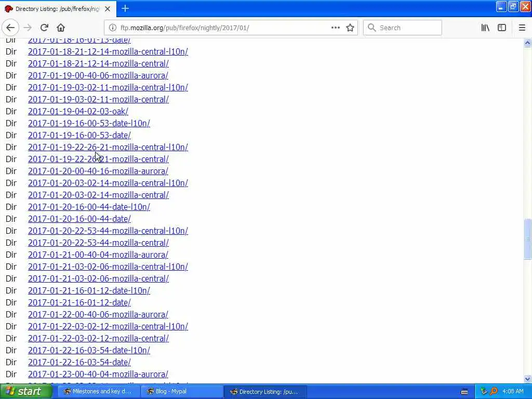Open 2017-01-22-03-02-12-mozilla-central-l10n/ link
The width and height of the screenshot is (532, 399).
pos(108,326)
